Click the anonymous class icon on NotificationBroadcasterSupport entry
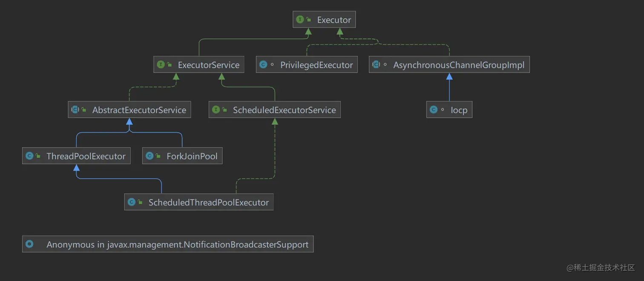The image size is (644, 281). click(29, 244)
